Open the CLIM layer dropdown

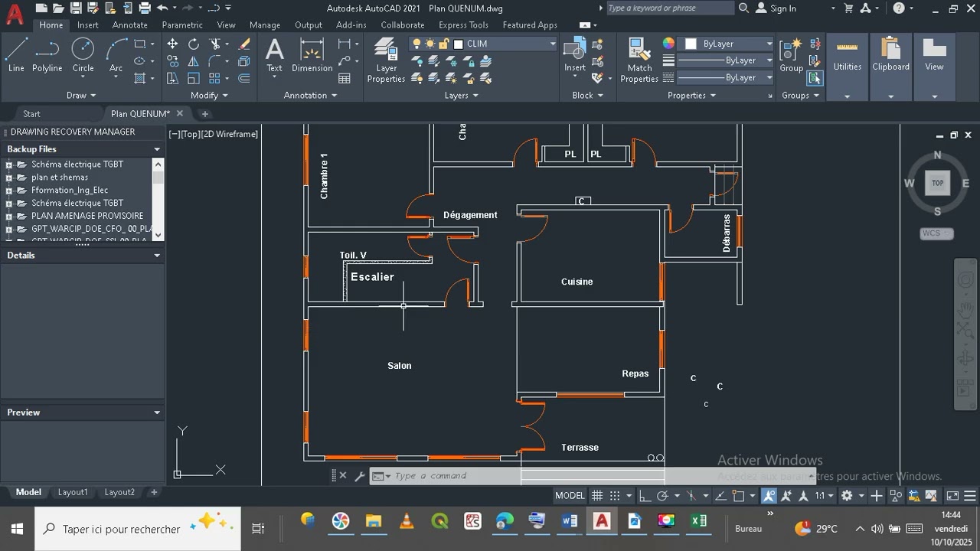tap(551, 44)
